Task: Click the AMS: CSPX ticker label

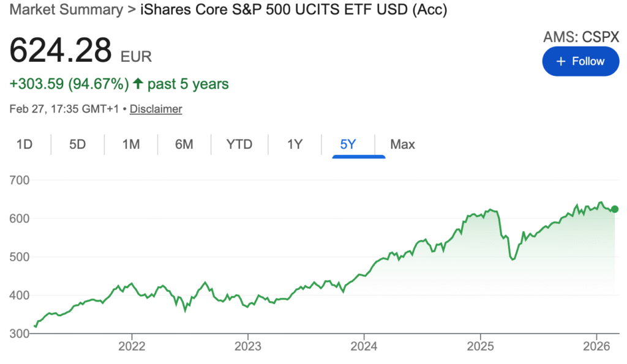Action: pos(581,37)
